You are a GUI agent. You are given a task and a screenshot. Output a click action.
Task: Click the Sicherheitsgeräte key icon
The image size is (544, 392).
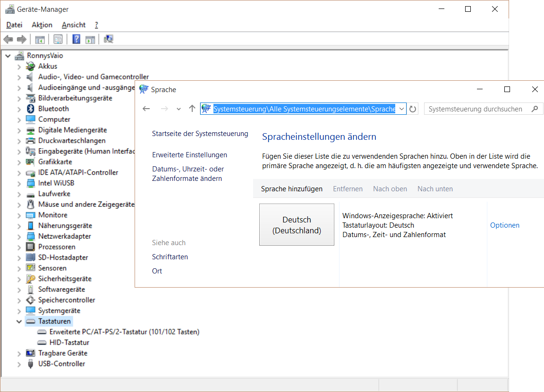31,279
